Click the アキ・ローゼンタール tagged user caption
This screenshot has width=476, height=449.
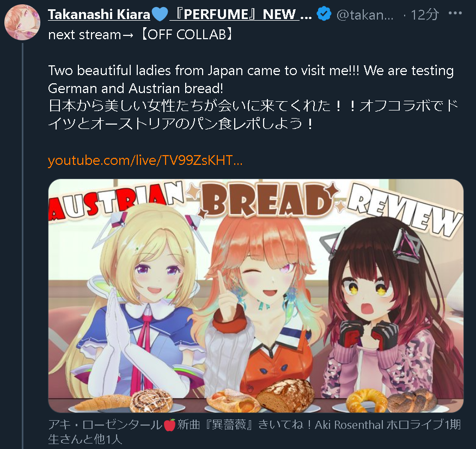(105, 425)
